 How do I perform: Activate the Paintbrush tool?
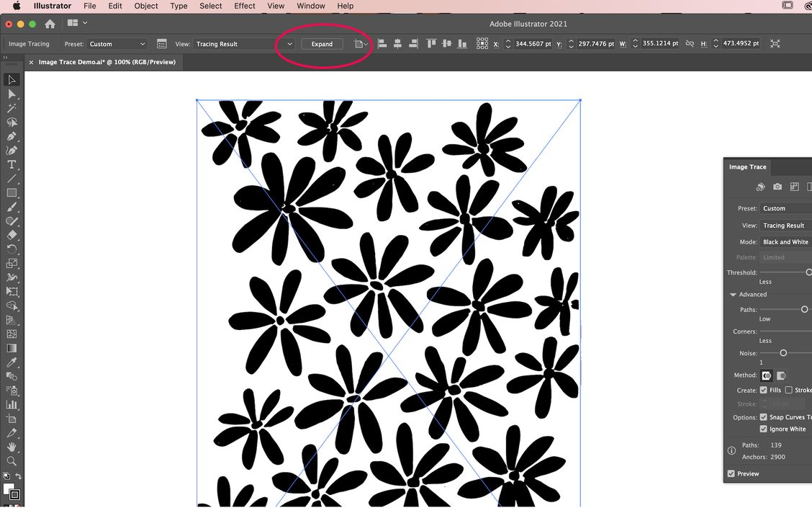12,207
